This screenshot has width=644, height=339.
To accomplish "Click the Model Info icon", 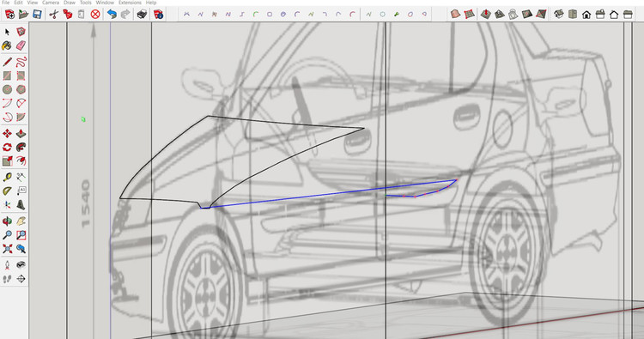I will (x=159, y=15).
